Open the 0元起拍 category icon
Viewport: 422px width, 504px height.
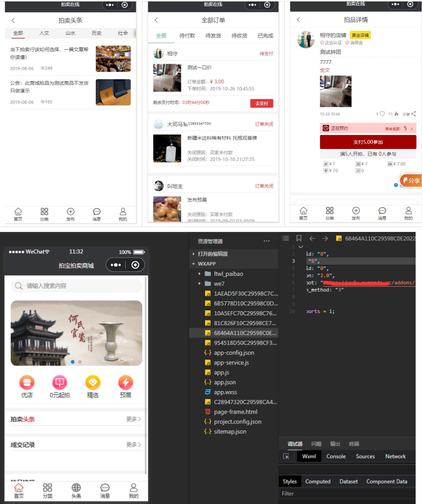[60, 383]
